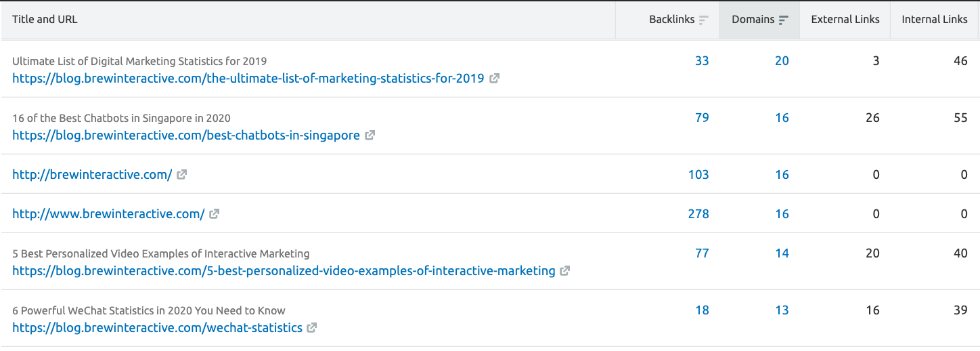Select the 20 domains value

coord(782,61)
